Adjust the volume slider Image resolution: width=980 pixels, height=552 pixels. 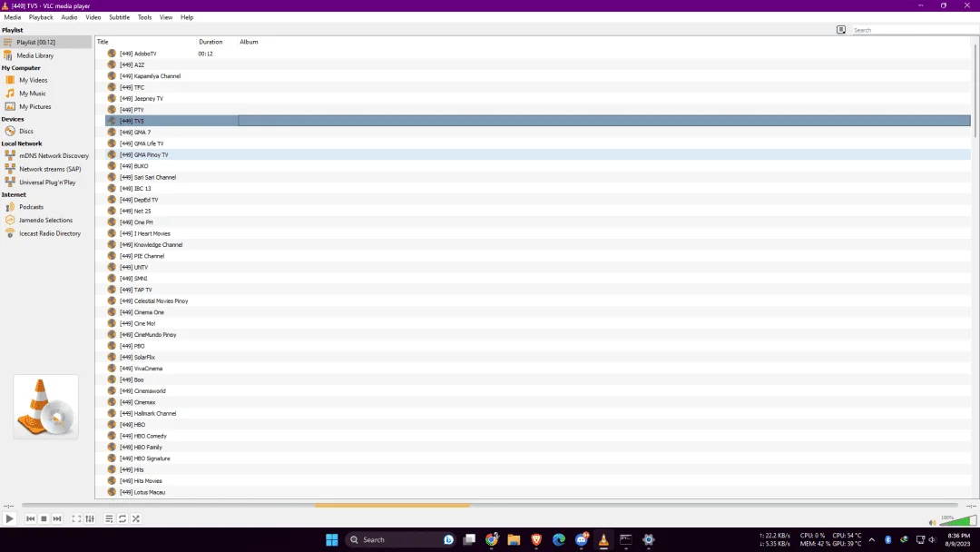coord(957,521)
